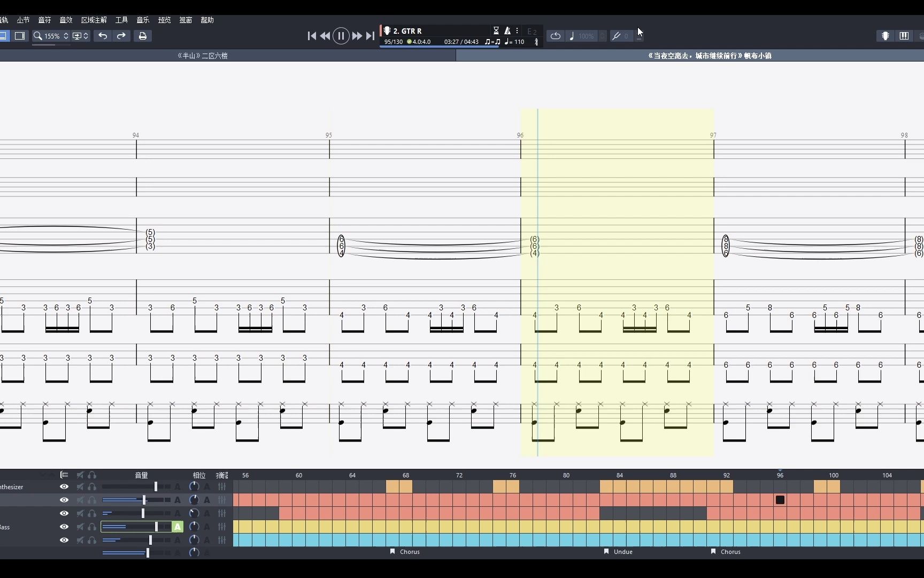The width and height of the screenshot is (924, 578).
Task: Solo the Synthesizer track with headphones
Action: coord(92,486)
